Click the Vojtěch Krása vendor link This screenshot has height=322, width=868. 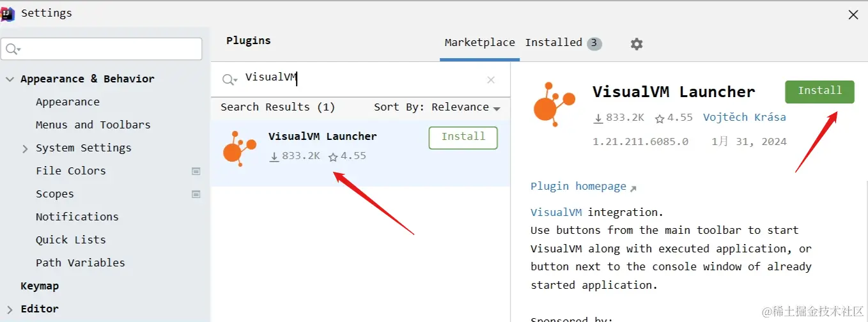tap(744, 118)
